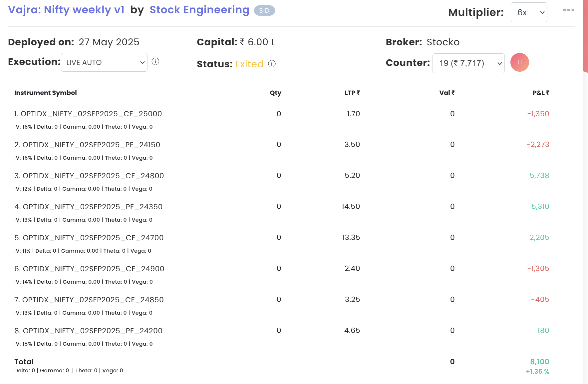The height and width of the screenshot is (384, 588).
Task: Click the pause button next to Counter
Action: [519, 62]
